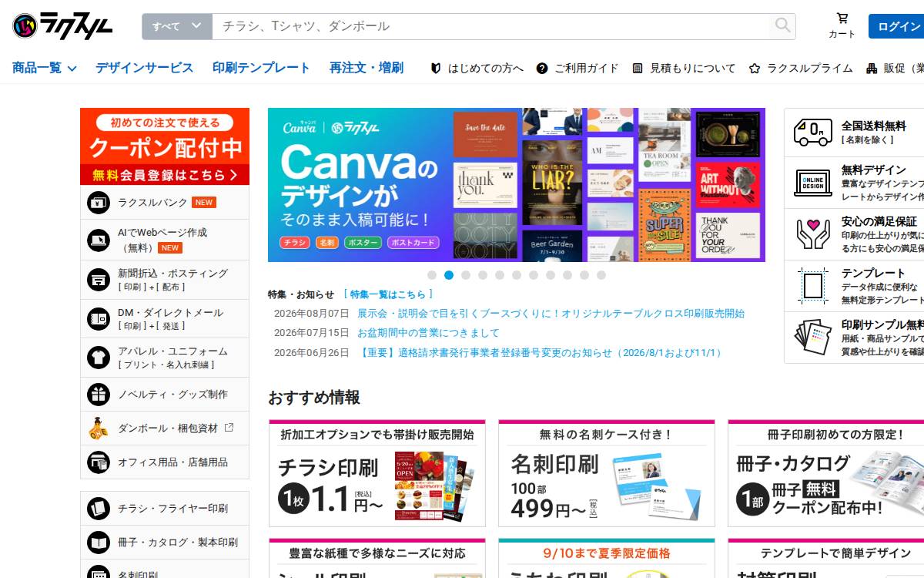Click the 全国送料無料 truck icon

click(813, 132)
